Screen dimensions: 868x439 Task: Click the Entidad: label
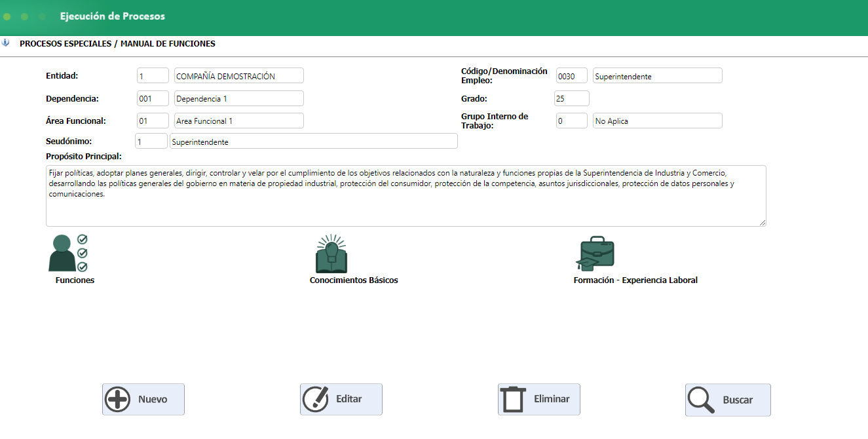click(x=62, y=75)
